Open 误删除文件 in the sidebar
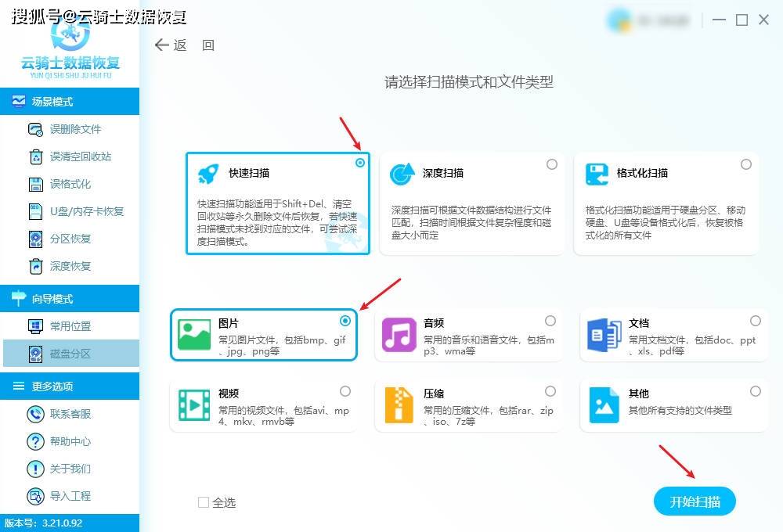The height and width of the screenshot is (532, 783). pyautogui.click(x=75, y=129)
